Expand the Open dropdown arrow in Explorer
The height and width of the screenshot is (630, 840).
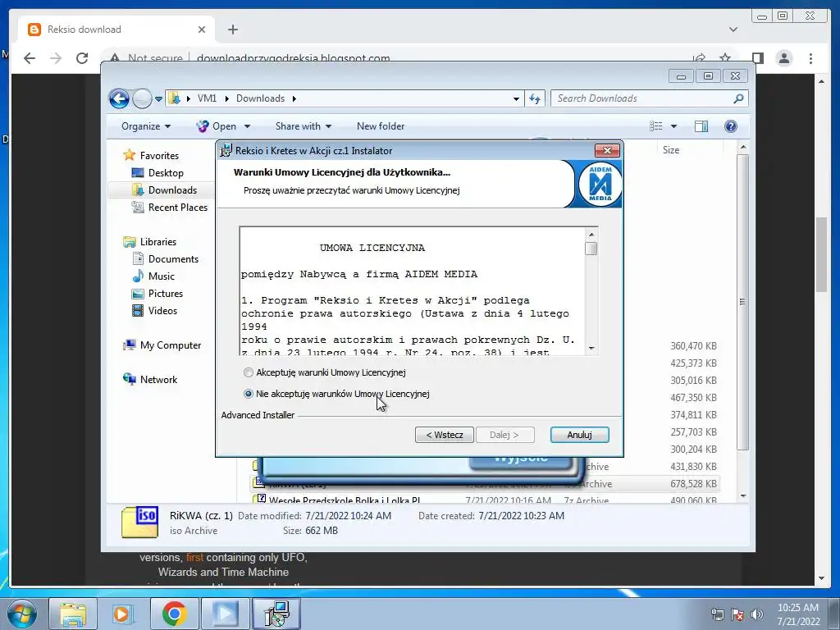coord(247,126)
